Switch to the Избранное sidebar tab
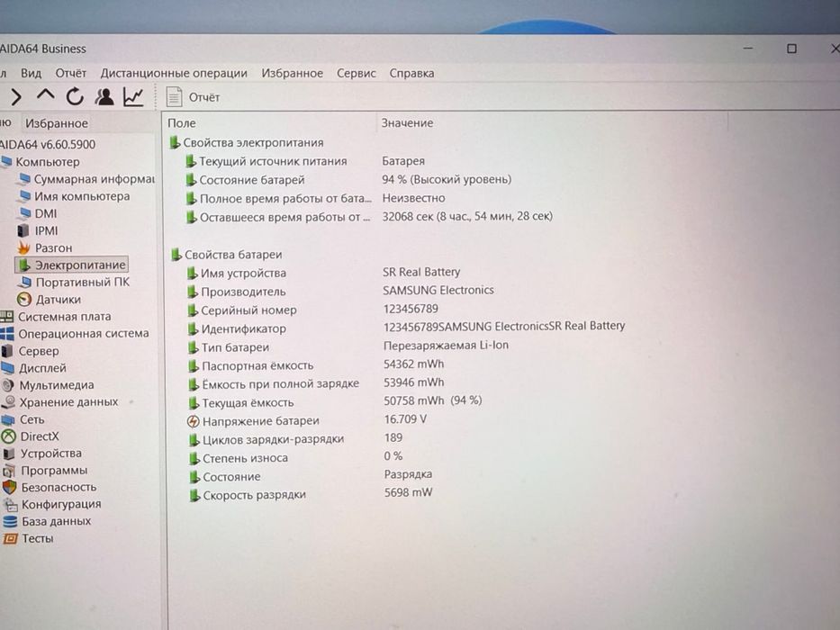The image size is (840, 630). coord(56,123)
